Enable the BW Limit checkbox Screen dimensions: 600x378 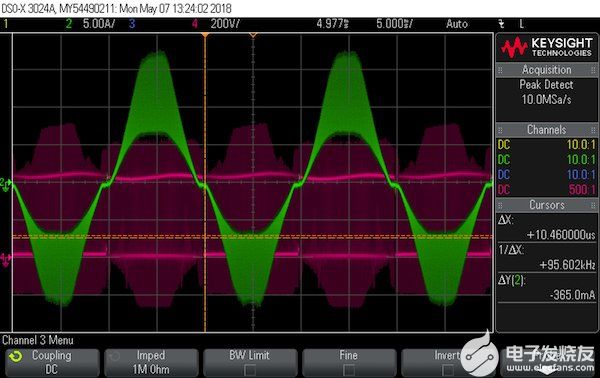(249, 370)
